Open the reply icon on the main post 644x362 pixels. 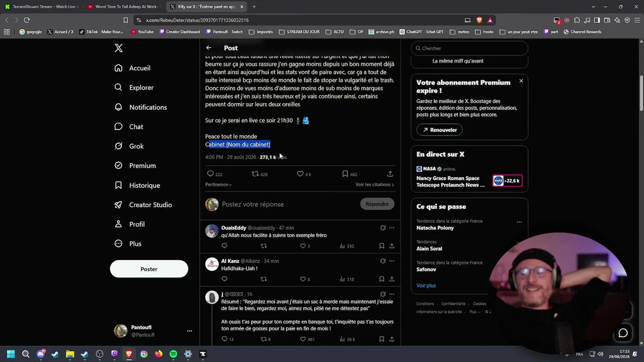(210, 174)
